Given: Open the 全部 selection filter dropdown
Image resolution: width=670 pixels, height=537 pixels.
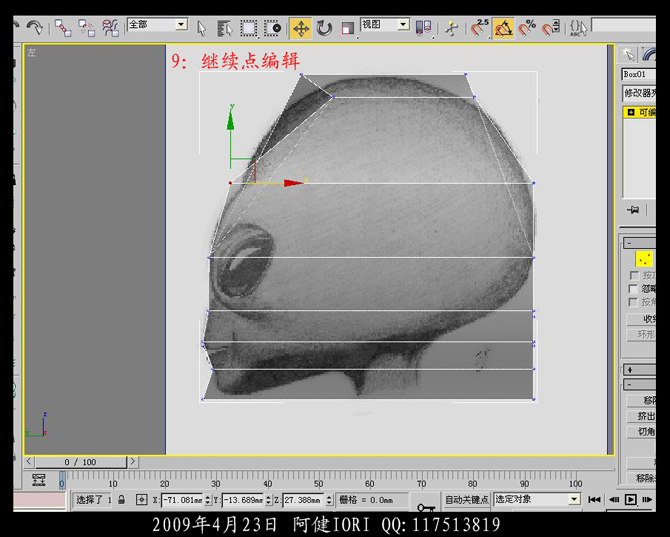Looking at the screenshot, I should tap(157, 24).
